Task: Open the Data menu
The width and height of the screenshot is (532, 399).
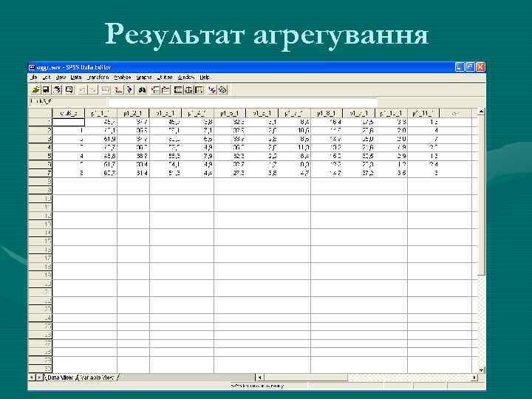Action: (x=76, y=78)
